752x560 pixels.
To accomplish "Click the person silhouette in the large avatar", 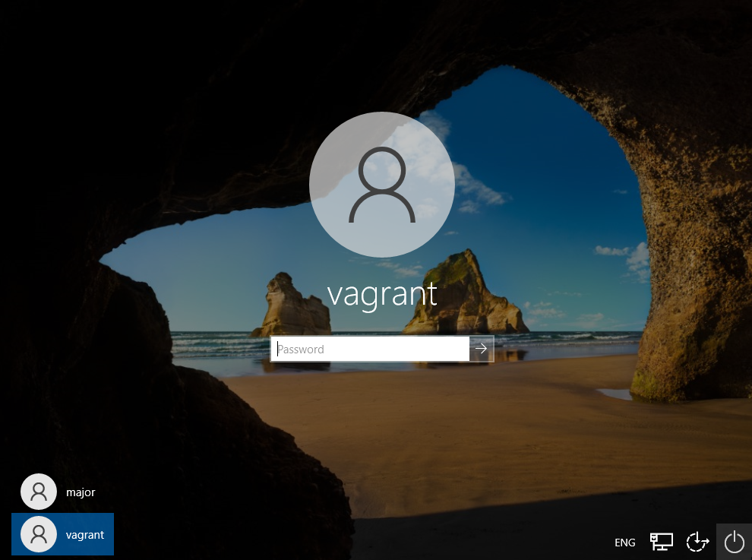I will [x=382, y=185].
